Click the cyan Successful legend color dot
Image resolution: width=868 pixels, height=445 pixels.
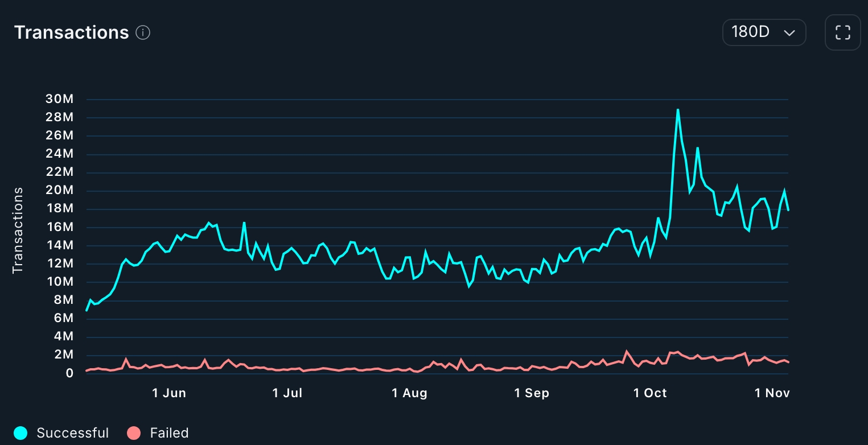[21, 433]
